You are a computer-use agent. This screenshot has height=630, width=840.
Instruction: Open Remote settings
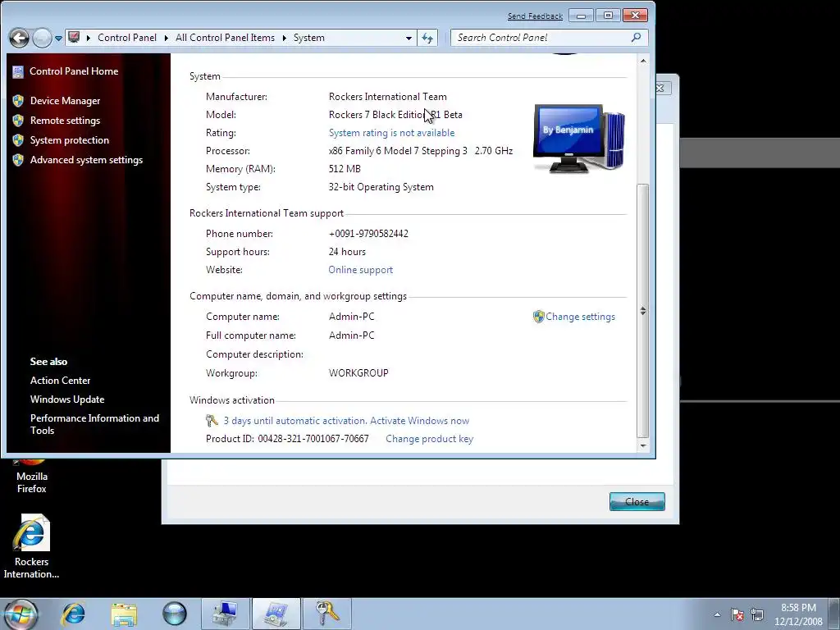[x=66, y=121]
